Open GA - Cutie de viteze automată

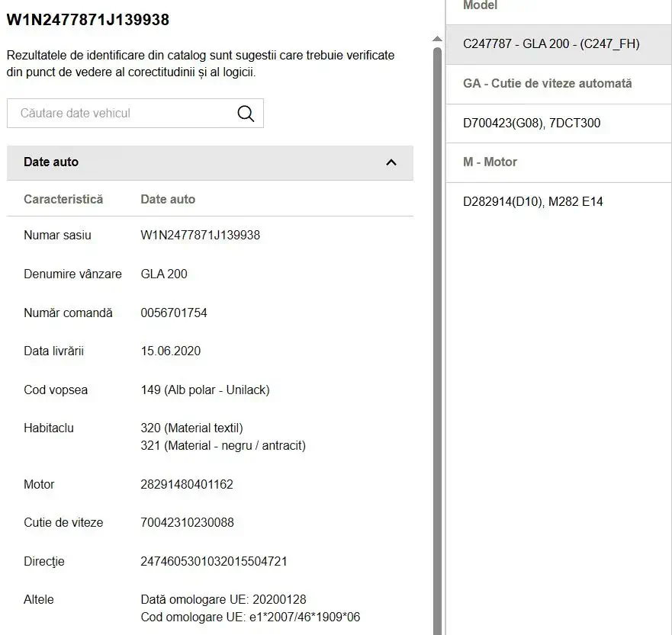558,84
